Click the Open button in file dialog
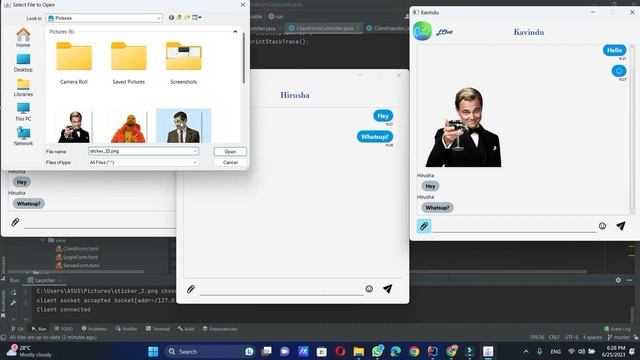This screenshot has width=640, height=360. (230, 151)
